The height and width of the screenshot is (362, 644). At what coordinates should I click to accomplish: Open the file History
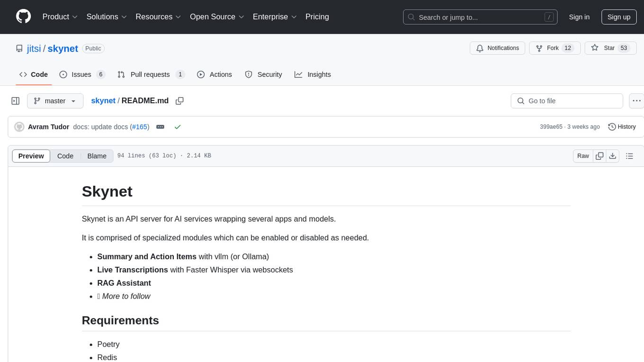[622, 127]
